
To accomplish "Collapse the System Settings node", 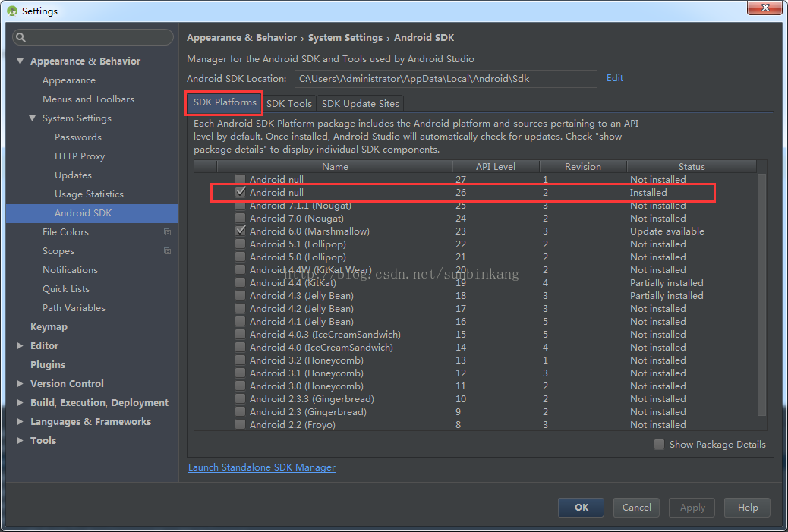I will coord(31,118).
